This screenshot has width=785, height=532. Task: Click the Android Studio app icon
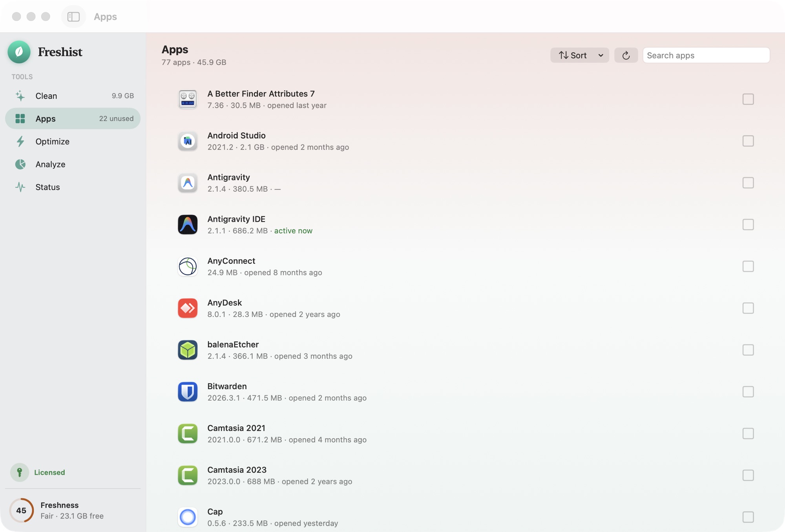tap(188, 141)
